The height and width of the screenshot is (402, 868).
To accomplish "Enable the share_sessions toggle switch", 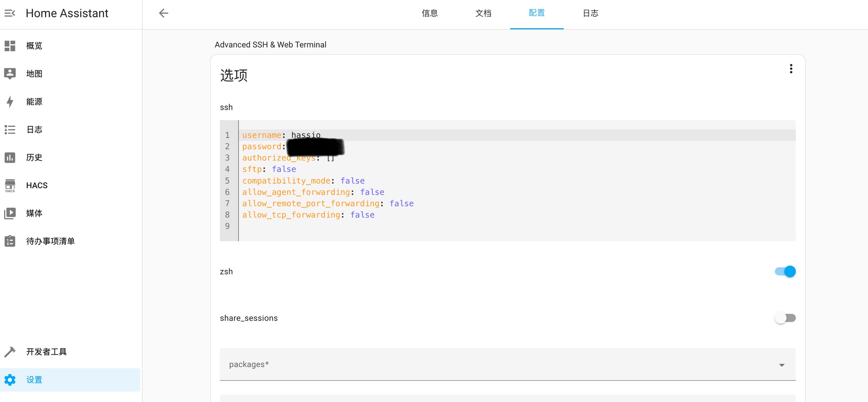I will coord(785,318).
